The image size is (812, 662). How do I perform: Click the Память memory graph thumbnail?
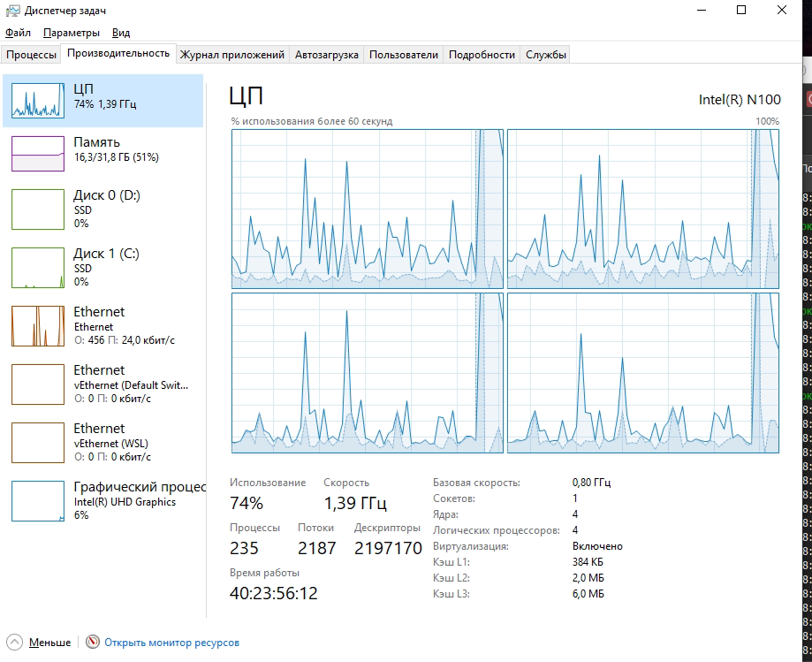coord(38,153)
